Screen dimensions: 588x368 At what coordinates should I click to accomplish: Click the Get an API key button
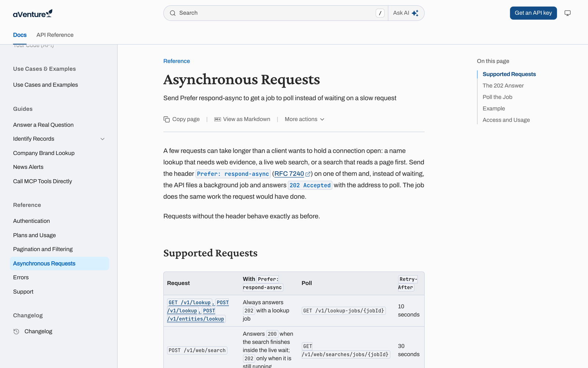pyautogui.click(x=533, y=13)
